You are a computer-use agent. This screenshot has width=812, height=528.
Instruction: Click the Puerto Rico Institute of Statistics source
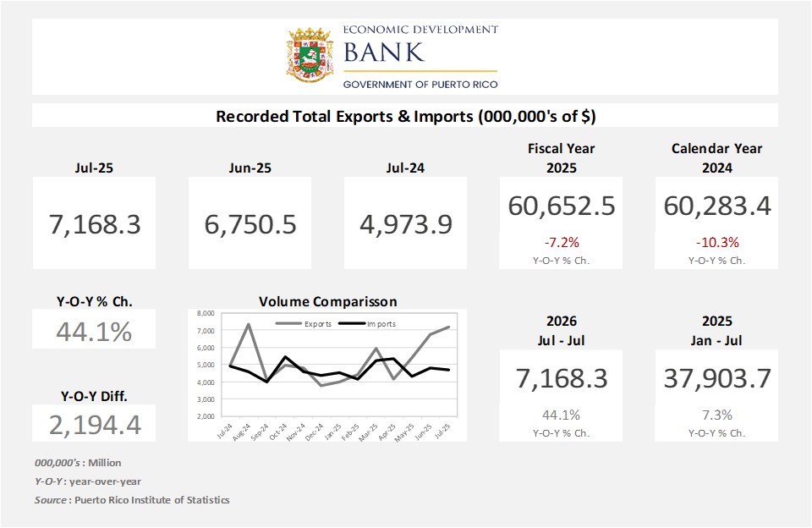pyautogui.click(x=151, y=500)
